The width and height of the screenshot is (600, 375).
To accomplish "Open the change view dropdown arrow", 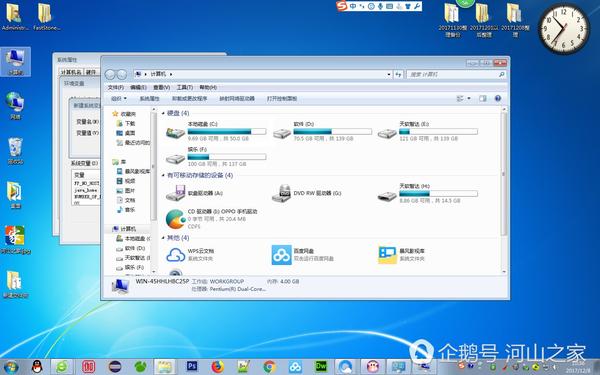I will (x=469, y=98).
